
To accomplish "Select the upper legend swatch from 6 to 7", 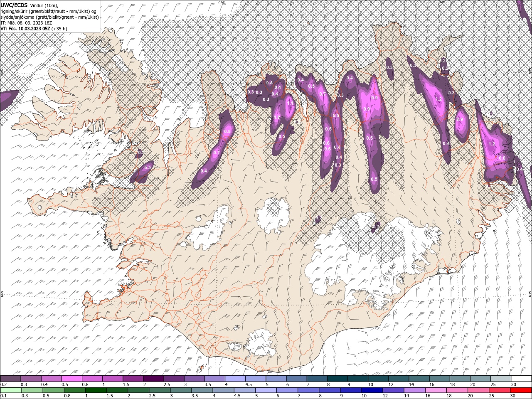I will click(x=296, y=379).
